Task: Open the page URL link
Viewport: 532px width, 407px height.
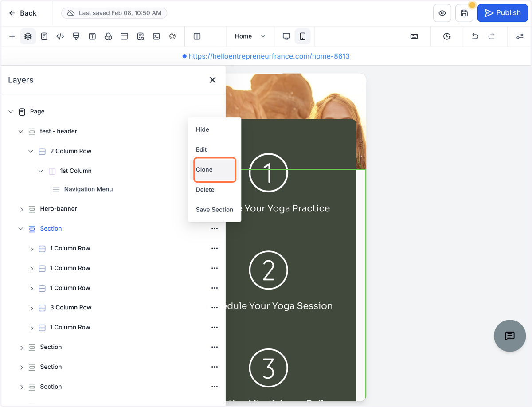Action: click(269, 56)
